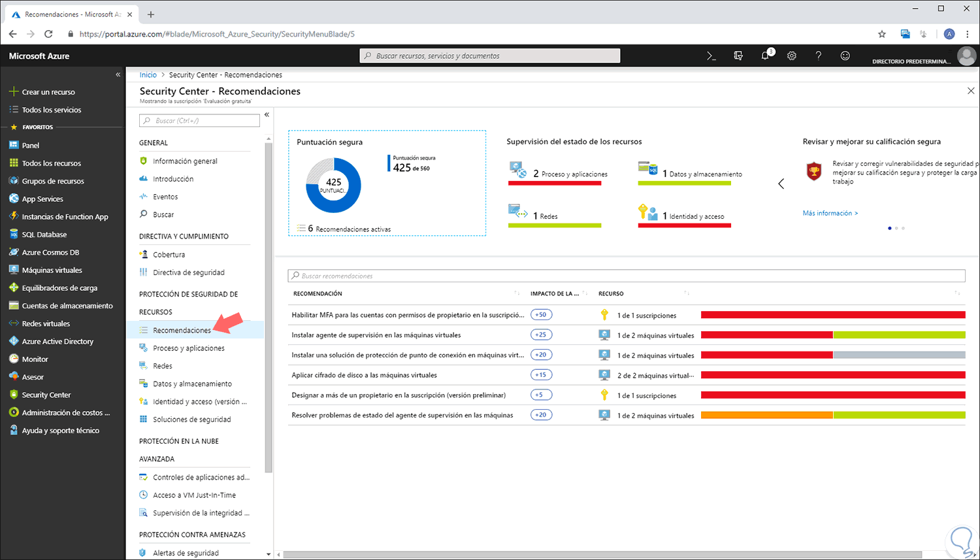This screenshot has width=980, height=560.
Task: Bookmark this page with the star icon
Action: click(x=882, y=34)
